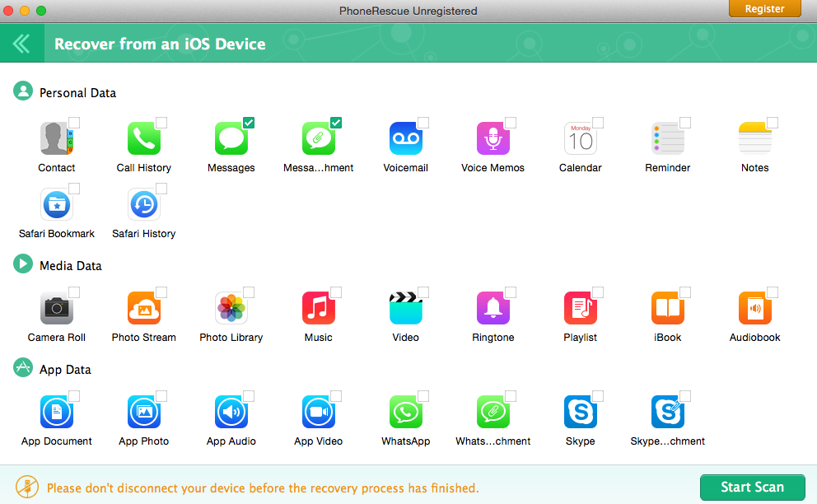
Task: Tick the Contact checkbox
Action: (x=74, y=123)
